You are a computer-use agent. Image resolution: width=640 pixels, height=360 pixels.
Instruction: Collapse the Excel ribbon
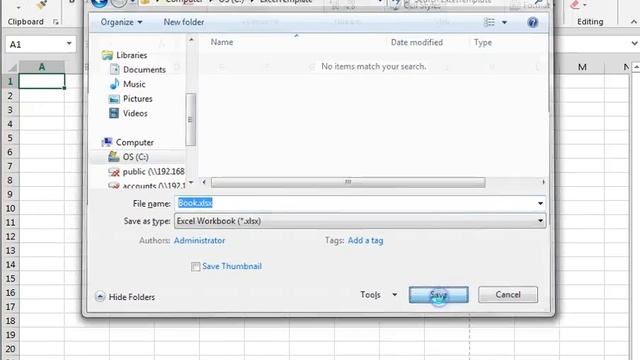click(x=633, y=22)
